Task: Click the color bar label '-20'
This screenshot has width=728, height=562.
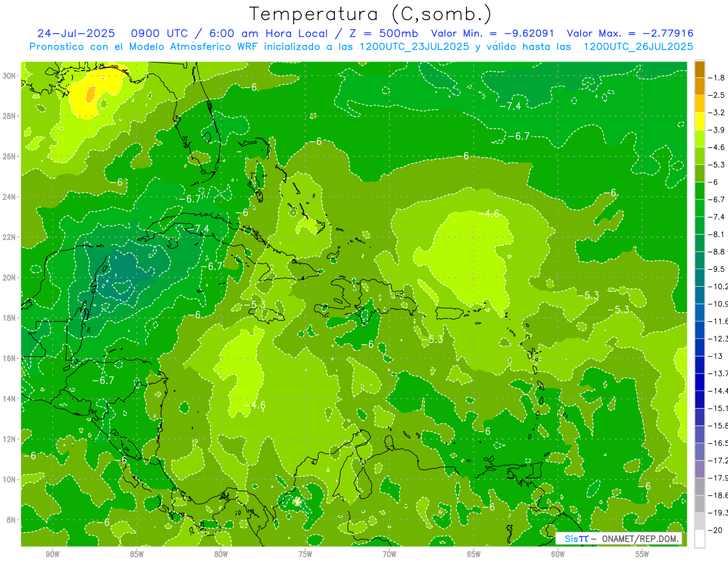Action: [715, 529]
